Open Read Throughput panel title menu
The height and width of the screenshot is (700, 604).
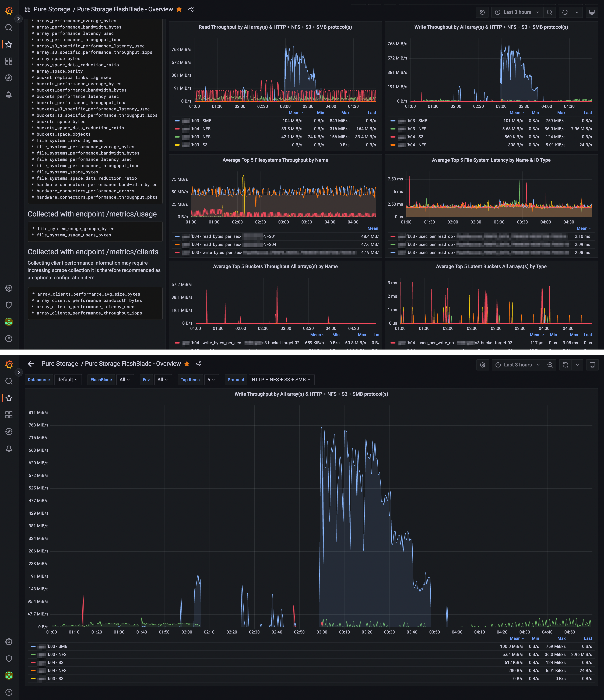tap(275, 27)
